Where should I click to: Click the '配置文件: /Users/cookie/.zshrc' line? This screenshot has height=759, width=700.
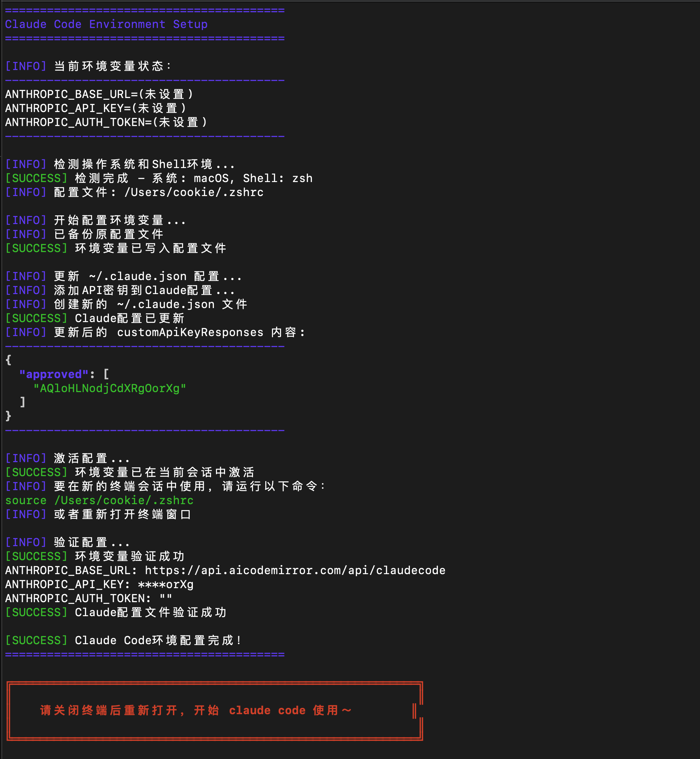pyautogui.click(x=134, y=192)
